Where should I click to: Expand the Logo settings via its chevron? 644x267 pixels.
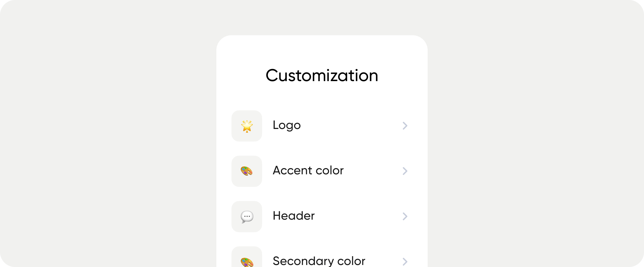[405, 125]
